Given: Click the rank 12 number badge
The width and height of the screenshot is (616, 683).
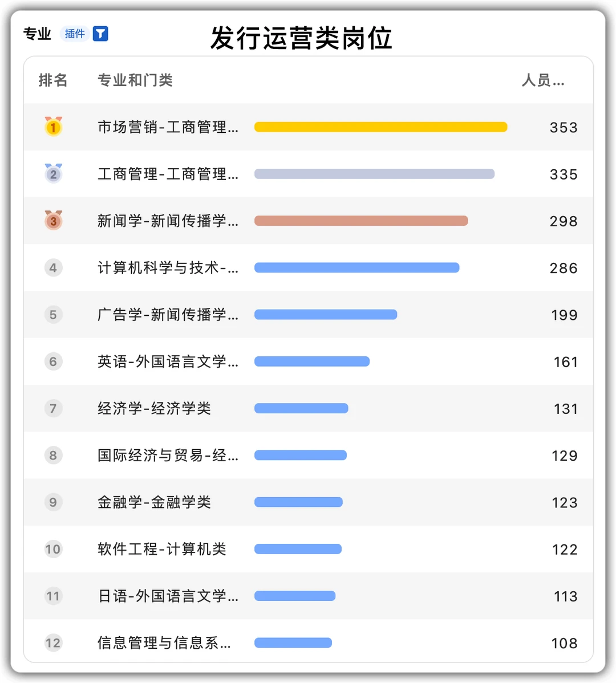Looking at the screenshot, I should pyautogui.click(x=53, y=643).
